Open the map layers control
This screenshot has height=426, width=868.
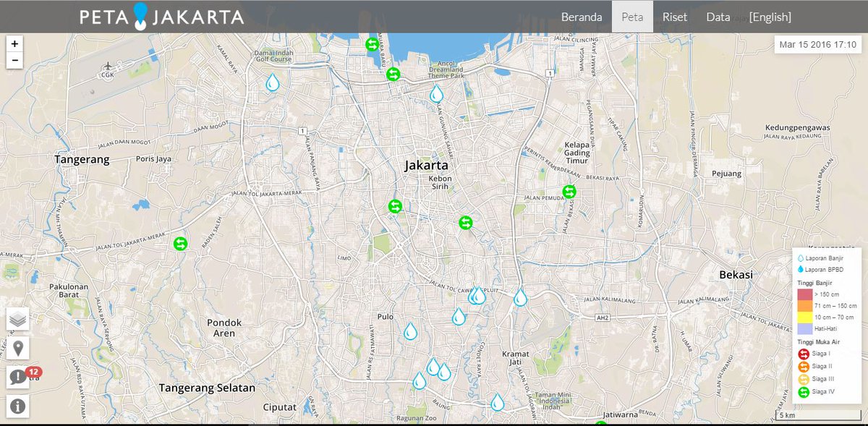coord(17,319)
